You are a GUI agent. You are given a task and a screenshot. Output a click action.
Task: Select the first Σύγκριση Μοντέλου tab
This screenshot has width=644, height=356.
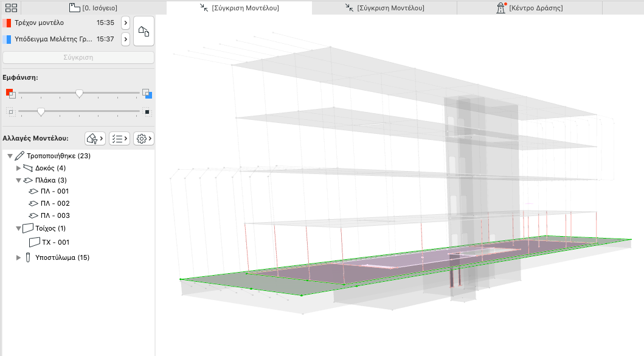(x=239, y=8)
